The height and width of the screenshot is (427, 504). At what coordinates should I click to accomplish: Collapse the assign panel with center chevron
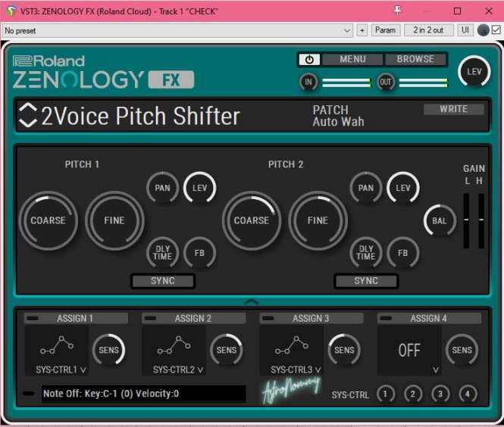(252, 302)
